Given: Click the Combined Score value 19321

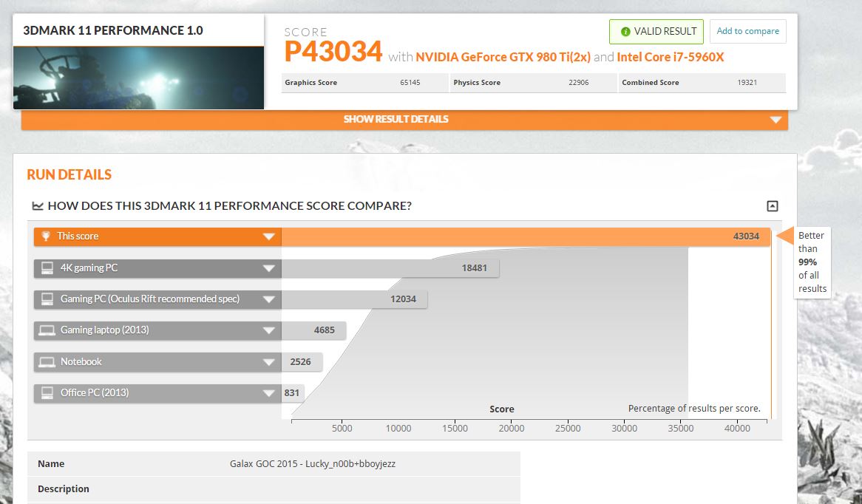Looking at the screenshot, I should coord(747,83).
